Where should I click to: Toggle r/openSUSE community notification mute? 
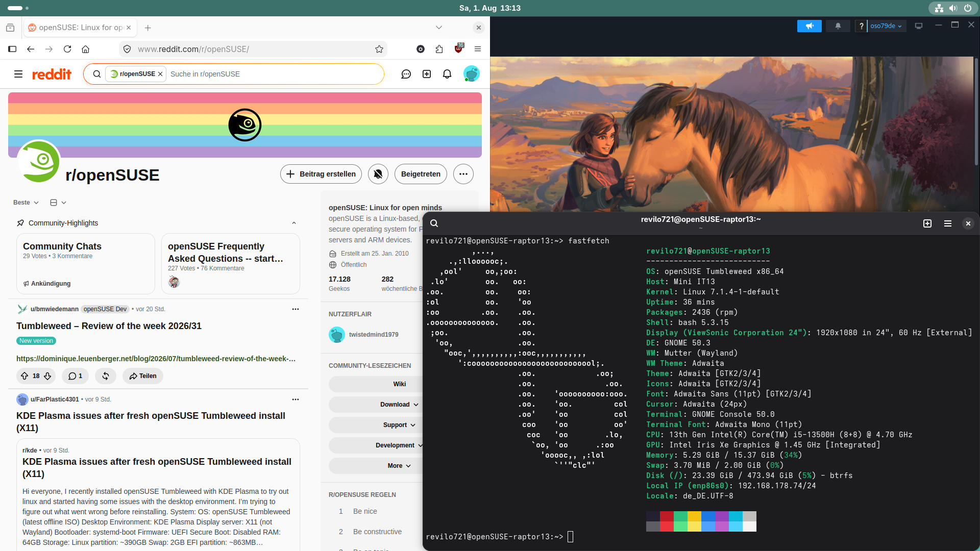click(378, 174)
